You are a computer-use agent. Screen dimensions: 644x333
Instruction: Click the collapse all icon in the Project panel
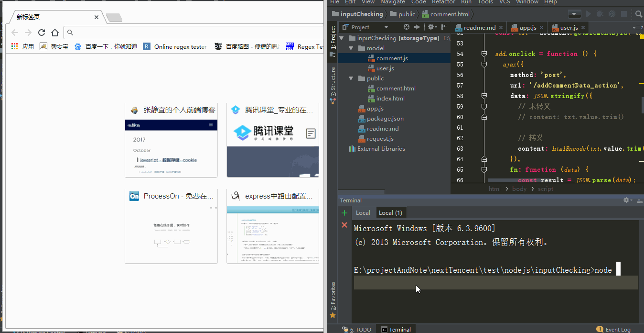(x=417, y=27)
